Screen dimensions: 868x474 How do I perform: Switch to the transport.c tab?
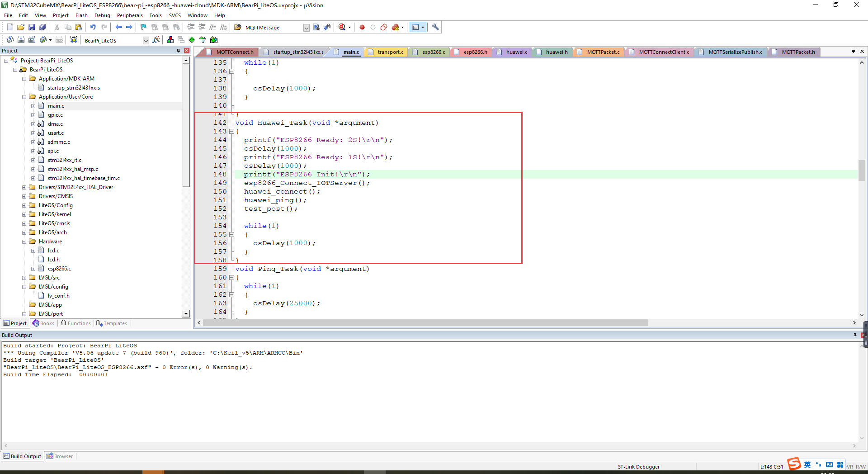[x=386, y=52]
